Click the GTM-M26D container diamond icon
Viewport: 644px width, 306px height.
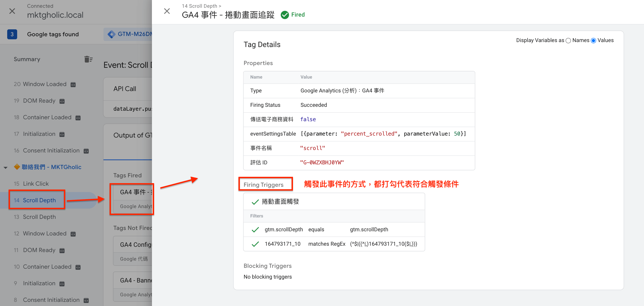point(111,34)
